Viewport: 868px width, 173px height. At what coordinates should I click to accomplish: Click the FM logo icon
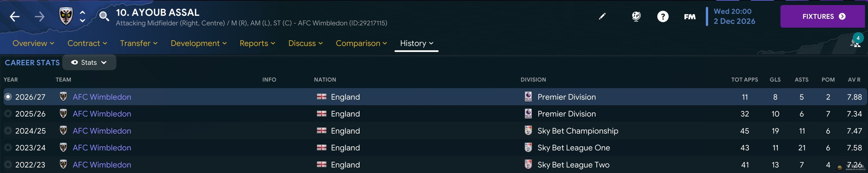point(689,17)
